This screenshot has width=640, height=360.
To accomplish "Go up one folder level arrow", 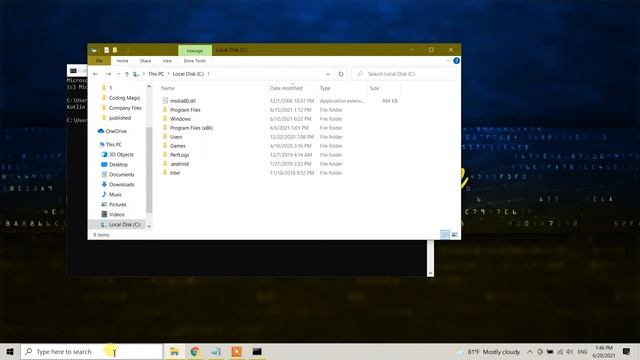I will 127,74.
